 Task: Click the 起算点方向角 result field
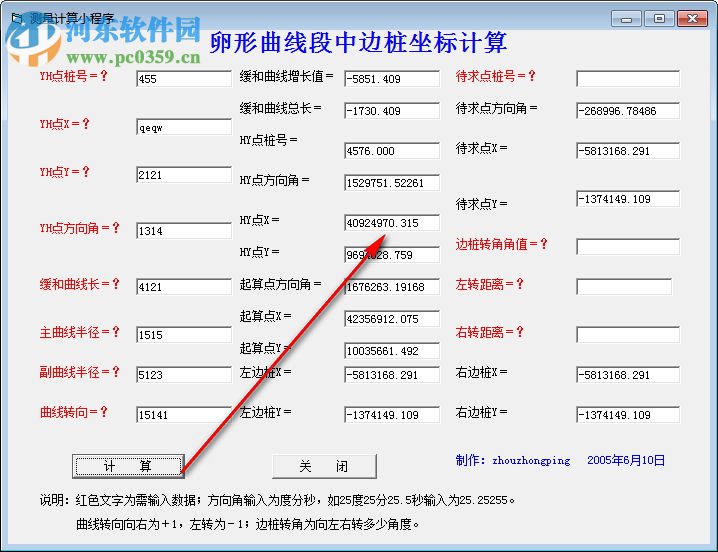tap(392, 286)
